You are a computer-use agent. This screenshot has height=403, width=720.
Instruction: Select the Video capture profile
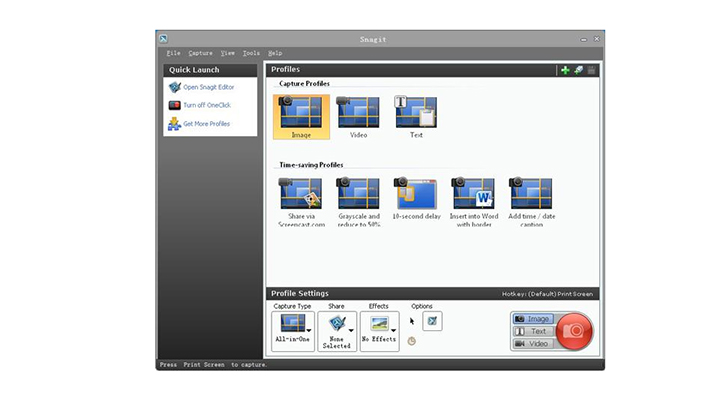(x=359, y=117)
